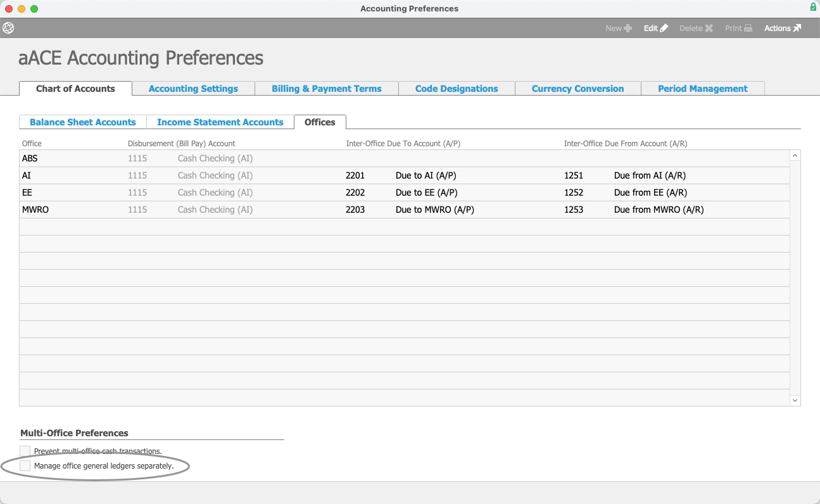The height and width of the screenshot is (504, 820).
Task: Enable Manage office general ledgers separately
Action: (25, 466)
